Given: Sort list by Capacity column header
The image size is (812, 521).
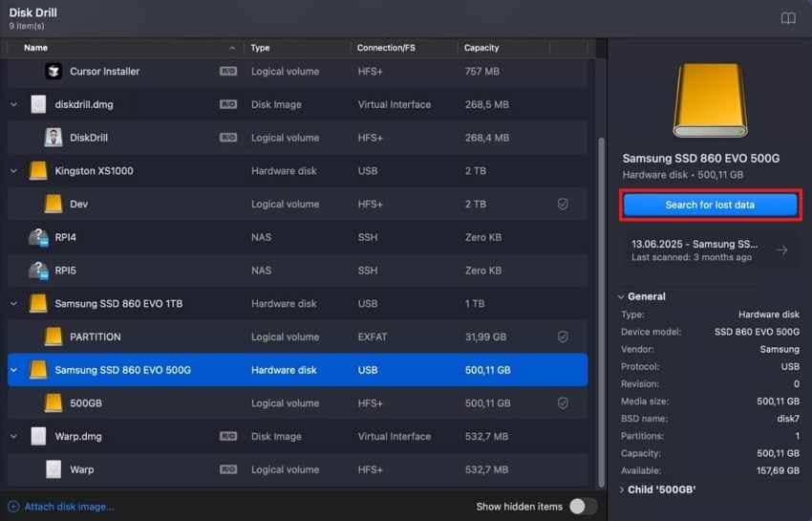Looking at the screenshot, I should click(481, 48).
